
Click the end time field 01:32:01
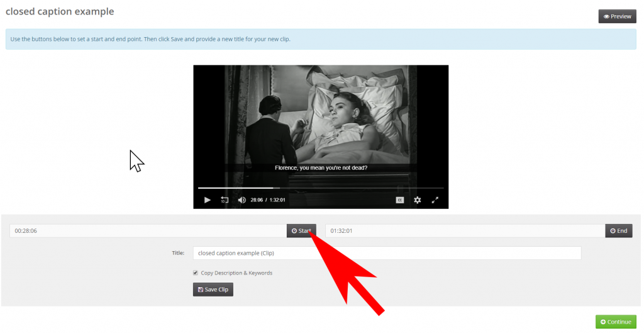pos(465,230)
